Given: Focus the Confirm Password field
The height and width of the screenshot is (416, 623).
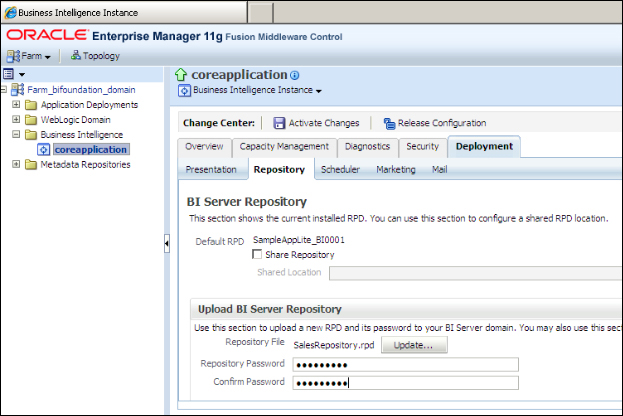Looking at the screenshot, I should pyautogui.click(x=404, y=382).
